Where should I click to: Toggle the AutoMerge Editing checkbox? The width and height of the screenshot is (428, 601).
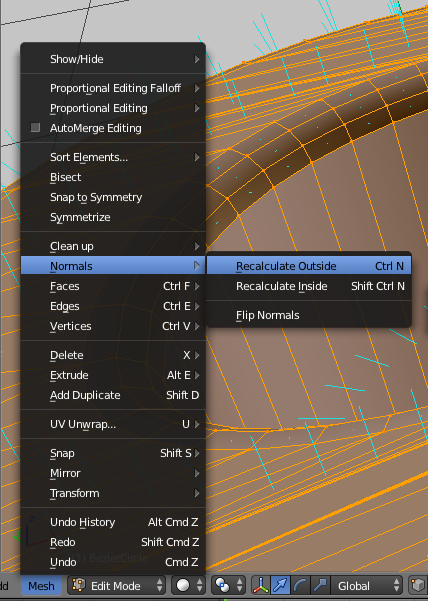(35, 128)
